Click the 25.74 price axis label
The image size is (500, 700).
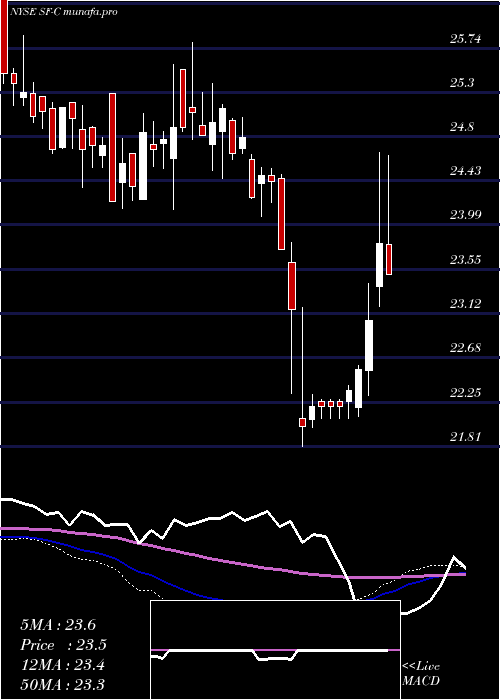[466, 39]
